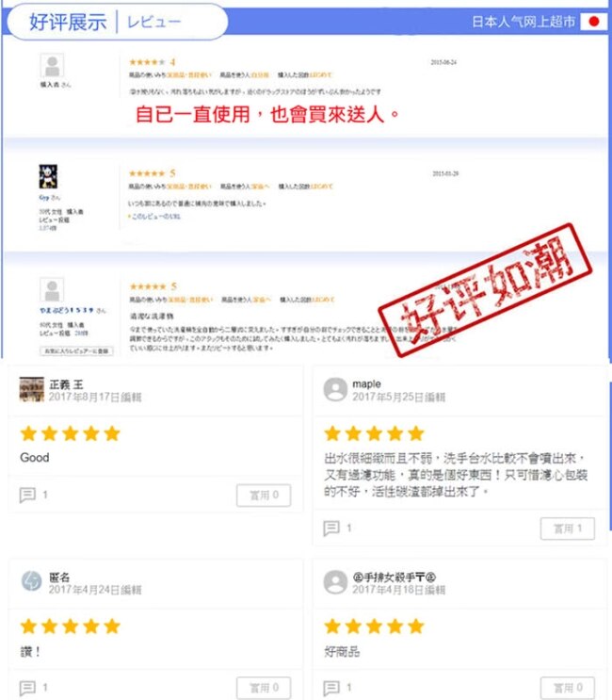Click 正義 王's profile thumbnail
612x700 pixels.
pos(32,389)
